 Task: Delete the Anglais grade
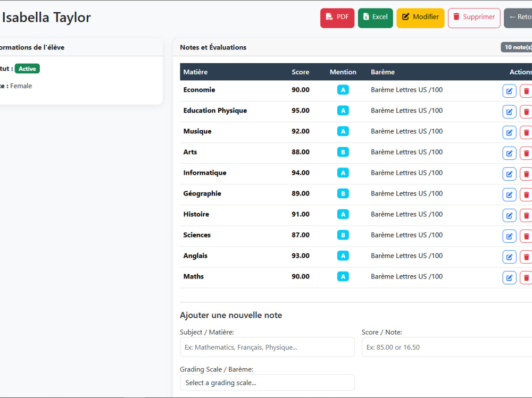(x=526, y=257)
